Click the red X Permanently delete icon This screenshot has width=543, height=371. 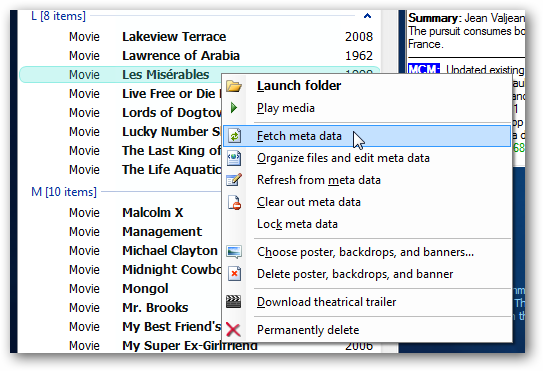233,329
